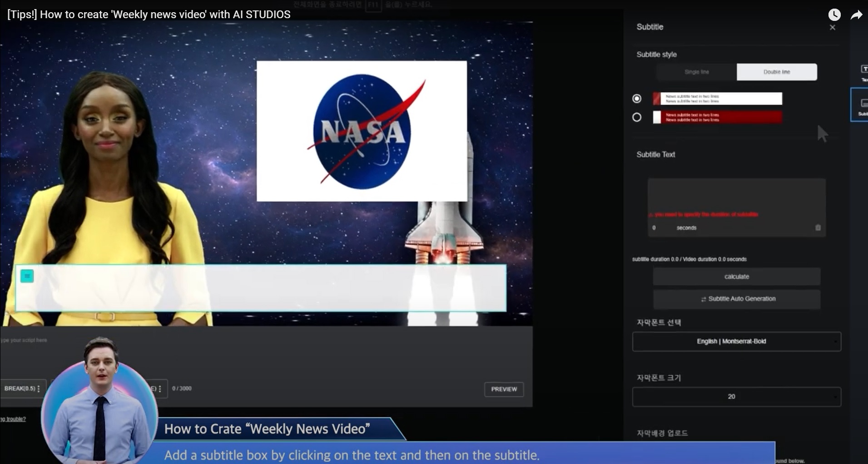This screenshot has height=464, width=868.
Task: Click the script text area placeholder
Action: pyautogui.click(x=24, y=340)
